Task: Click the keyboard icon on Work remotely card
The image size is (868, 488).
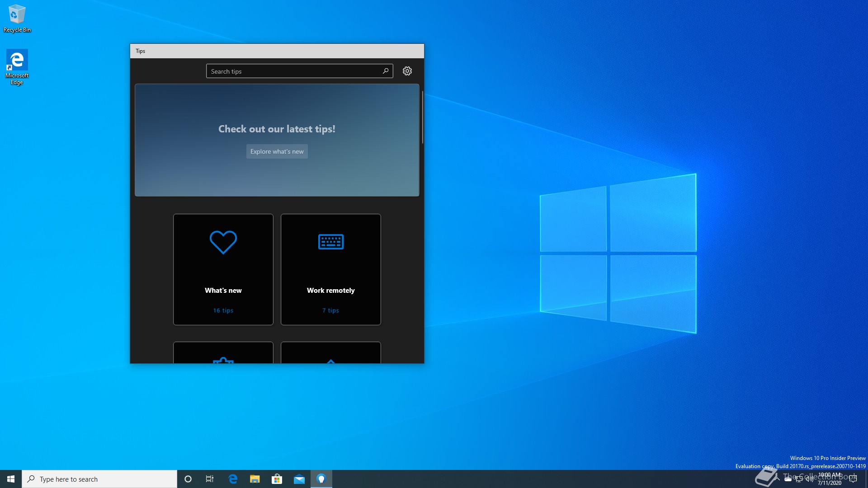Action: 331,242
